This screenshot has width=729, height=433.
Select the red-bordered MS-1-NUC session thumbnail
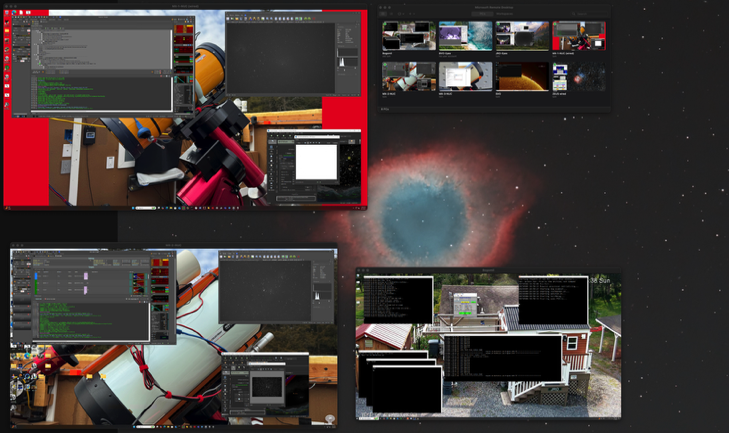pyautogui.click(x=579, y=36)
